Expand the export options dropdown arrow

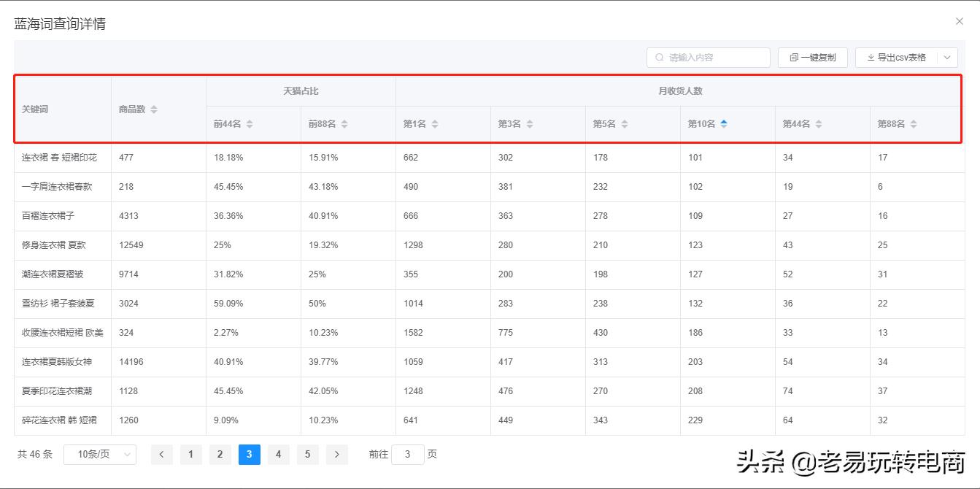click(946, 58)
